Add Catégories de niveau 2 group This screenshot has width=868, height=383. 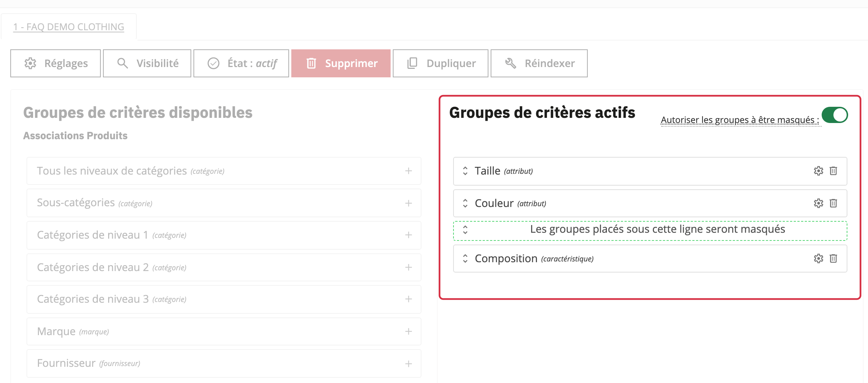(x=409, y=267)
